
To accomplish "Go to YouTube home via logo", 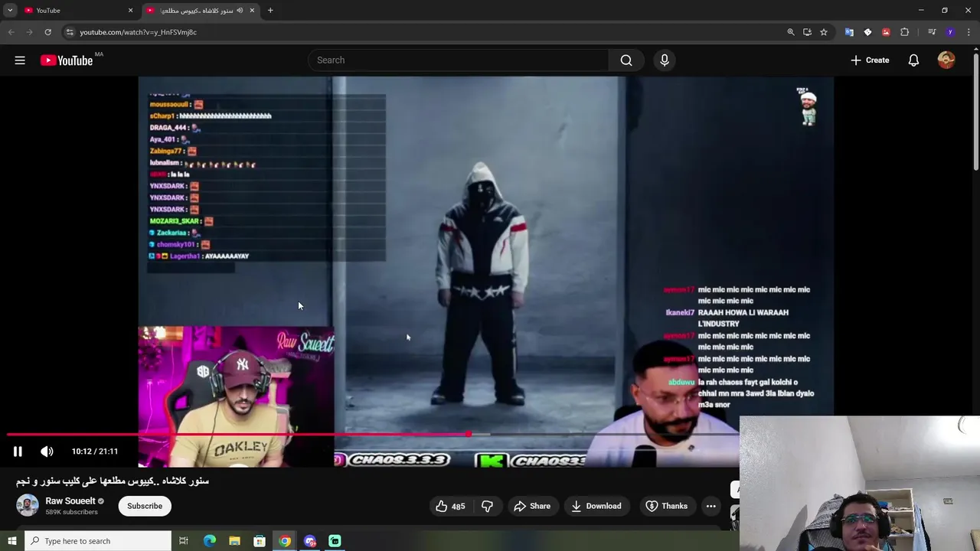I will (x=67, y=60).
